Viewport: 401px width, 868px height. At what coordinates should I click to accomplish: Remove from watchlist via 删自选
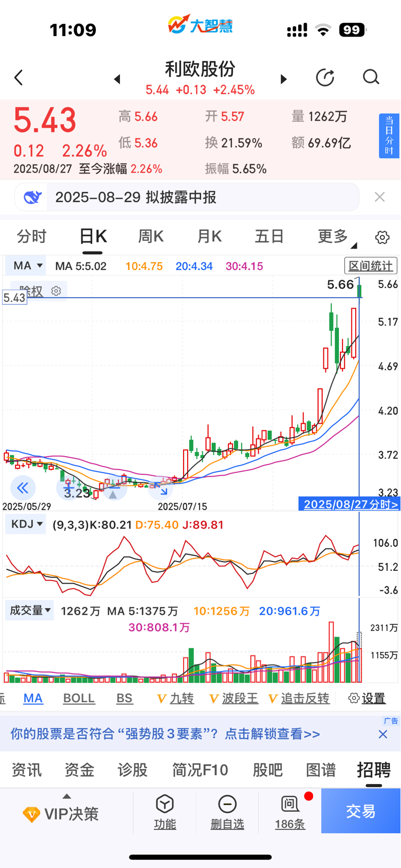point(227,812)
